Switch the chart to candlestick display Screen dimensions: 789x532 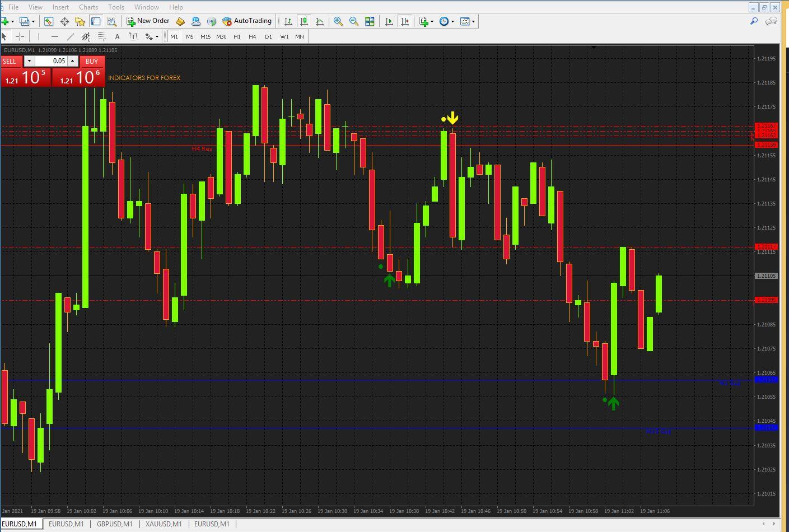pos(303,21)
